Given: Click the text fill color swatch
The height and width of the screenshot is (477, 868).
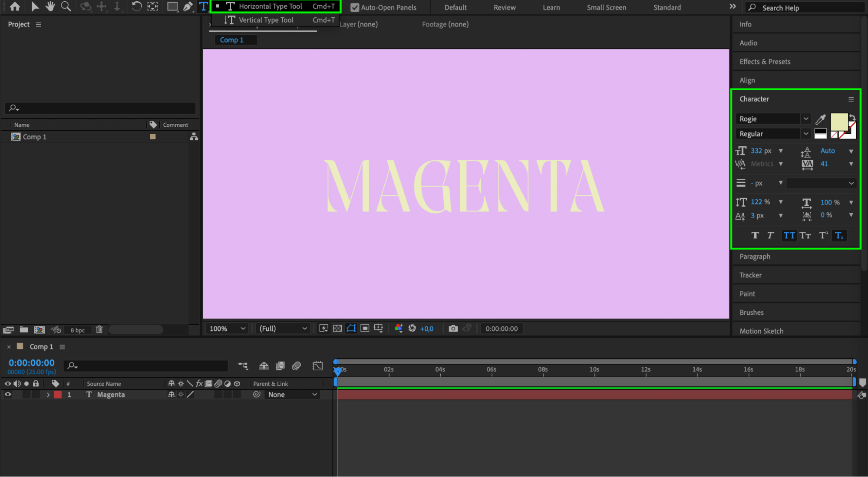Looking at the screenshot, I should [x=838, y=122].
